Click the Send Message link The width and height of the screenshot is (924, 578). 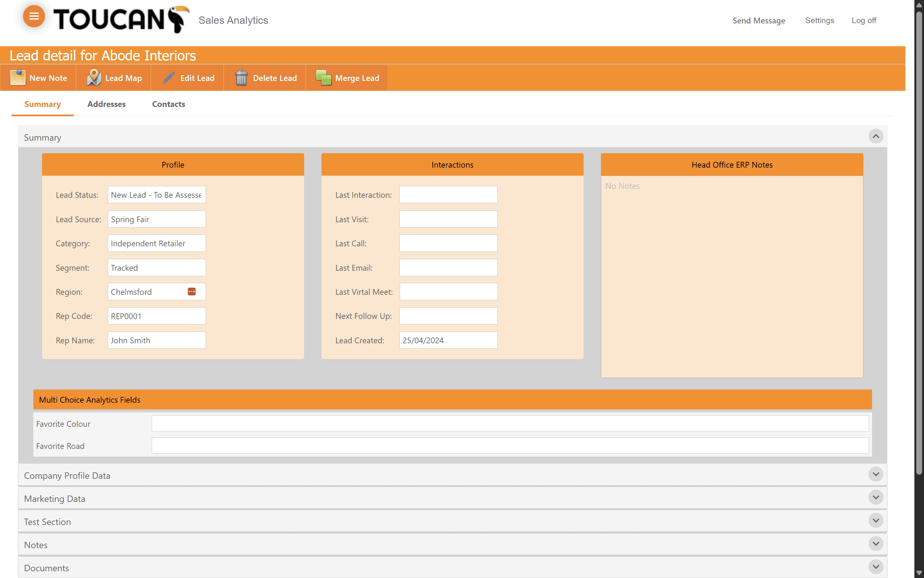759,21
